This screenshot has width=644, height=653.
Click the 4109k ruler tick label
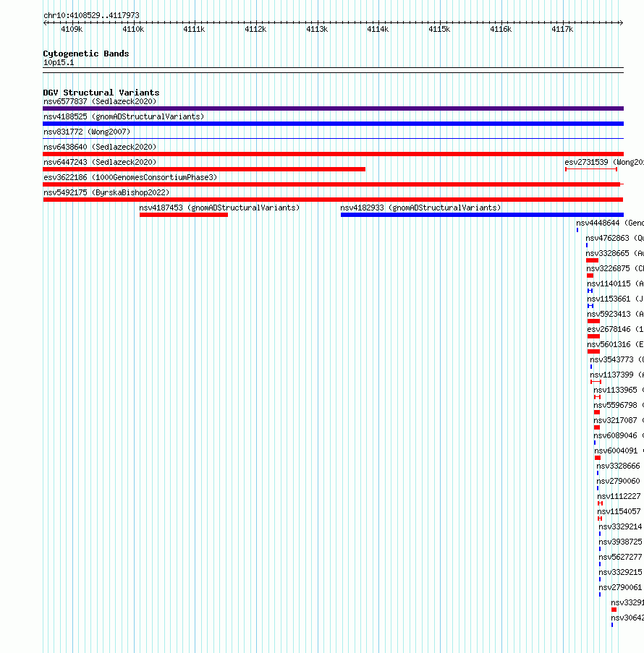click(x=72, y=29)
